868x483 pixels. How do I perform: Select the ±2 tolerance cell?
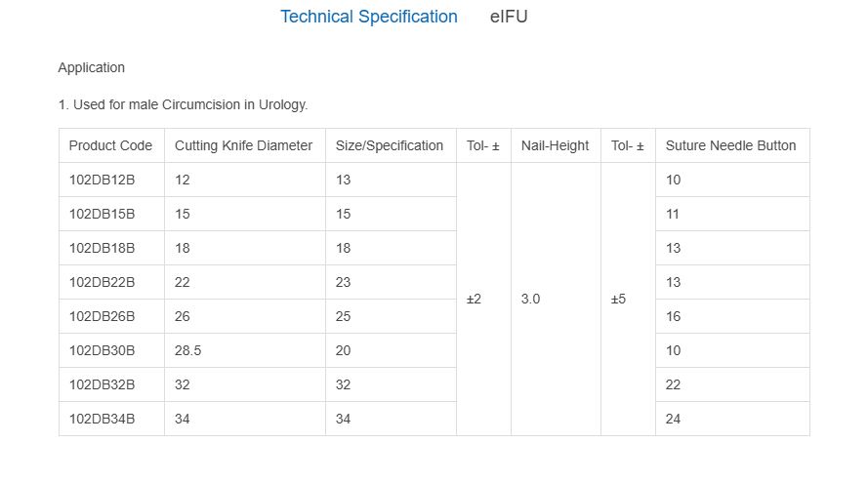(474, 300)
